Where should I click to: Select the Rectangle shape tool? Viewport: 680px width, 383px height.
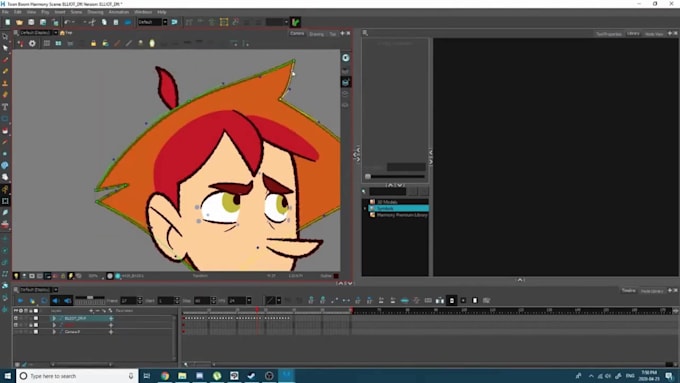pos(5,118)
